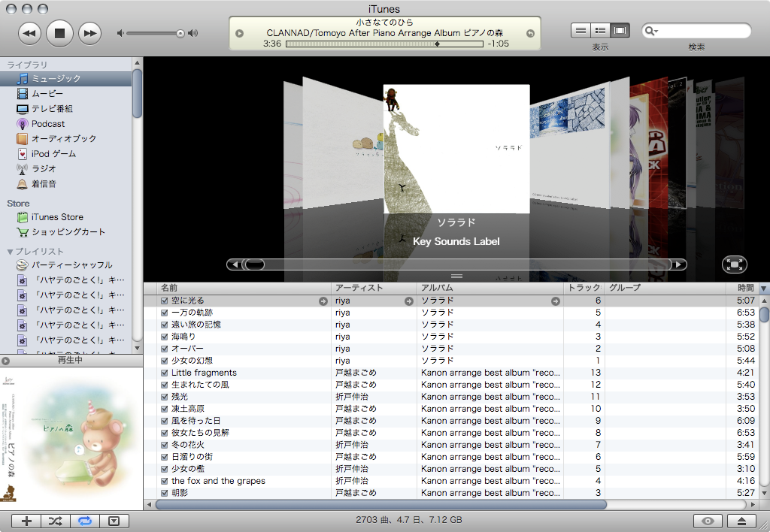The width and height of the screenshot is (770, 532).
Task: Uncheck the 生まれたての風 song checkbox
Action: point(165,385)
